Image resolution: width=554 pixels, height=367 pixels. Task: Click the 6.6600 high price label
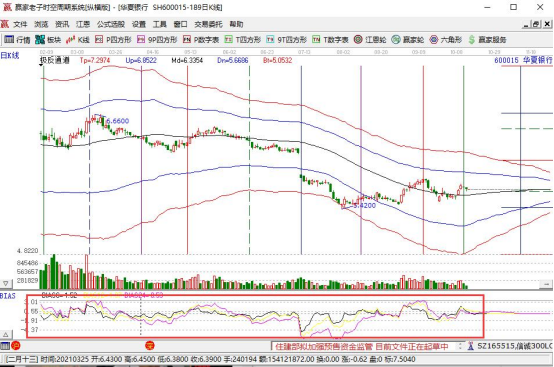coord(118,121)
